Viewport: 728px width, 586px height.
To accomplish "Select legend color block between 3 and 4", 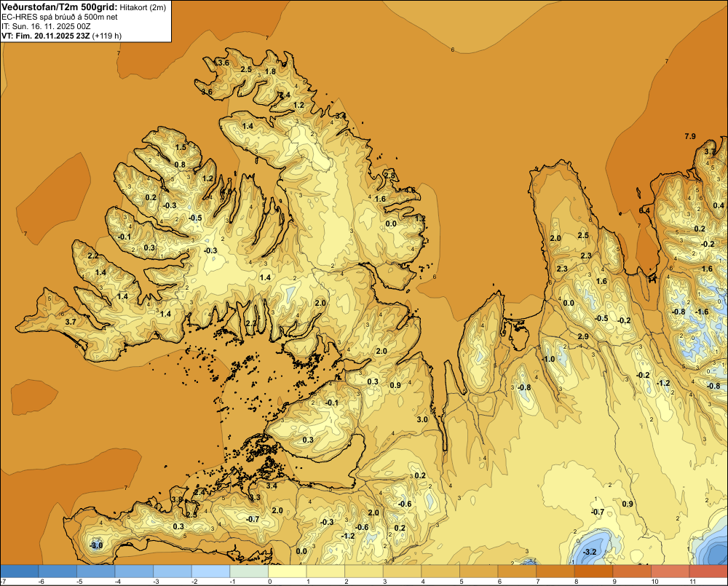I will (x=403, y=571).
